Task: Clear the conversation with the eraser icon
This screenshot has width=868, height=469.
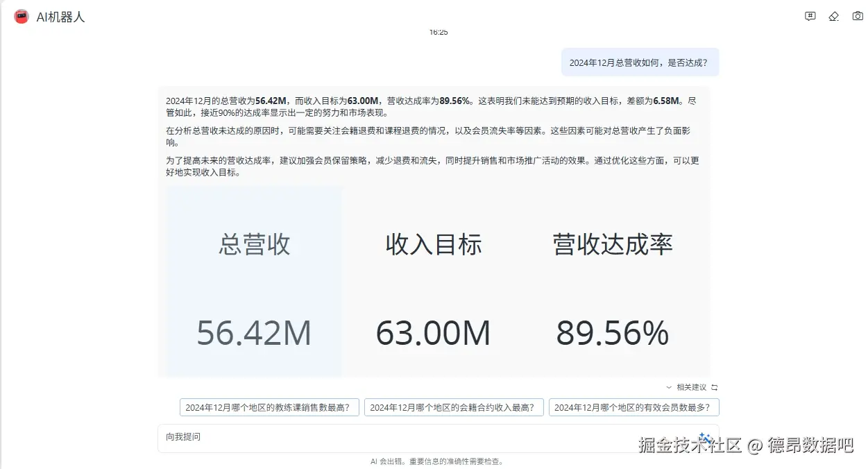Action: coord(833,17)
